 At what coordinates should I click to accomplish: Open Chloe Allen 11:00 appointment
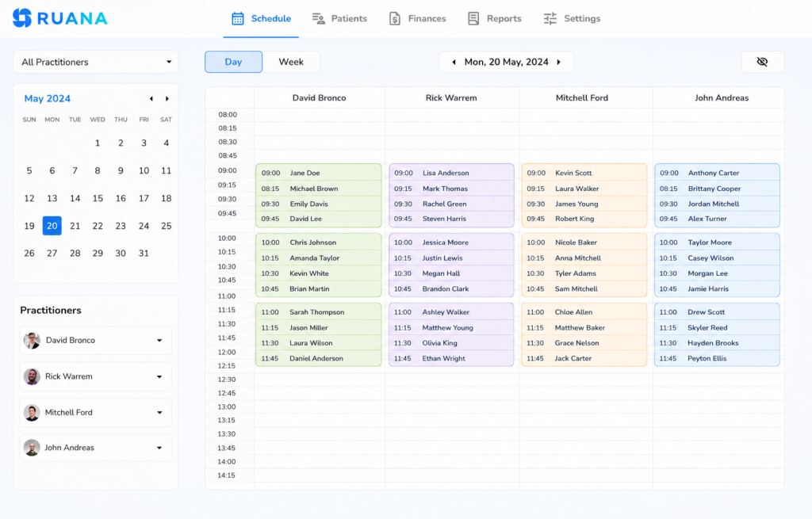[584, 312]
